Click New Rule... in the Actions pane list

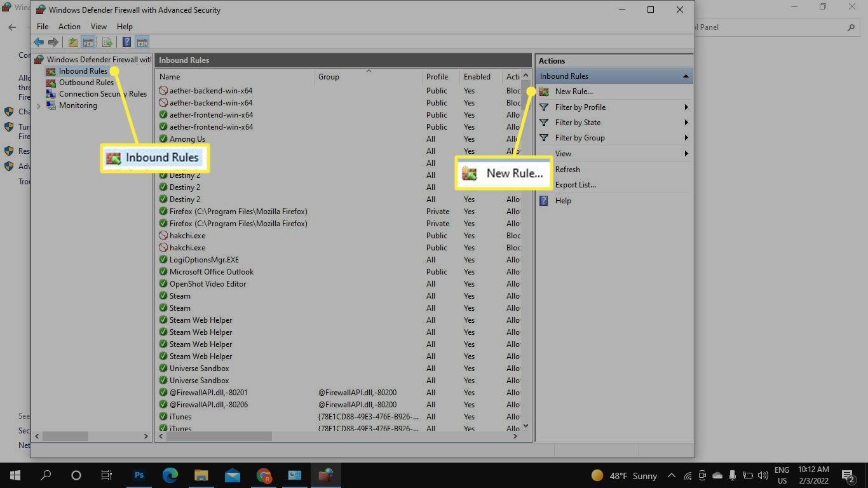point(574,91)
